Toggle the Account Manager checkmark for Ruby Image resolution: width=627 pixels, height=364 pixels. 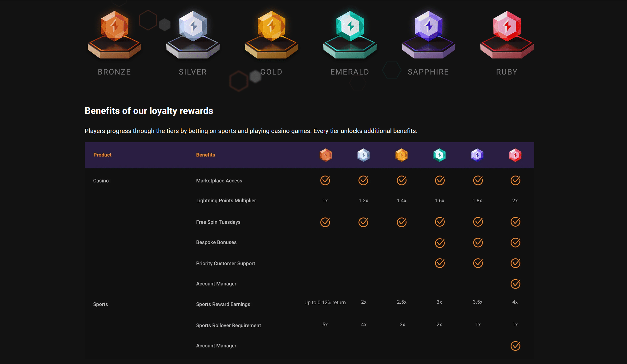pyautogui.click(x=515, y=284)
